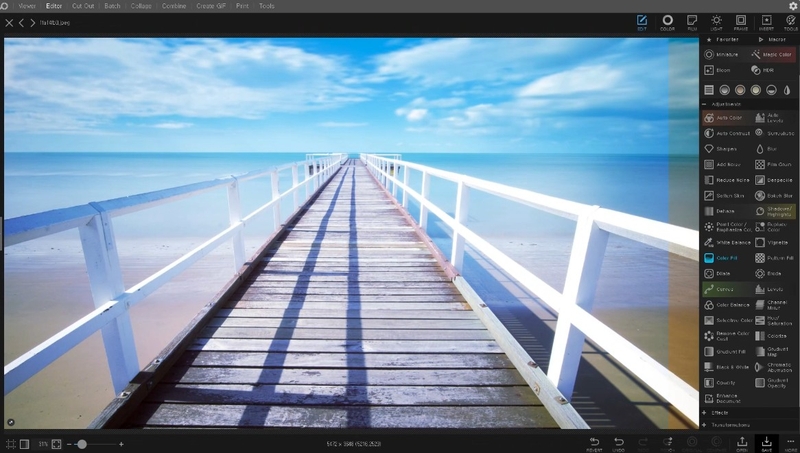
Task: Select the Color panel in the top toolbar
Action: point(667,22)
